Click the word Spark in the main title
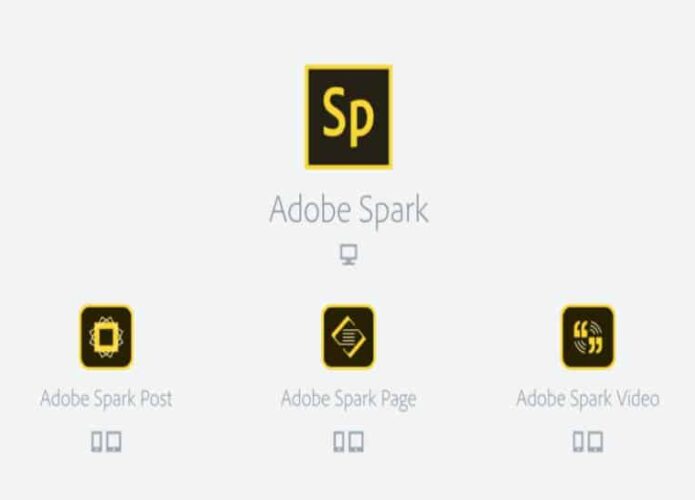This screenshot has height=500, width=695. tap(393, 211)
